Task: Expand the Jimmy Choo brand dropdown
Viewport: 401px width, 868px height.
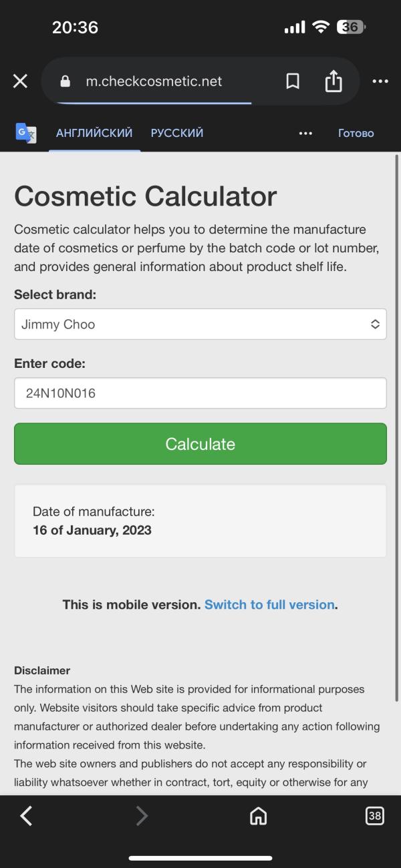Action: click(200, 324)
